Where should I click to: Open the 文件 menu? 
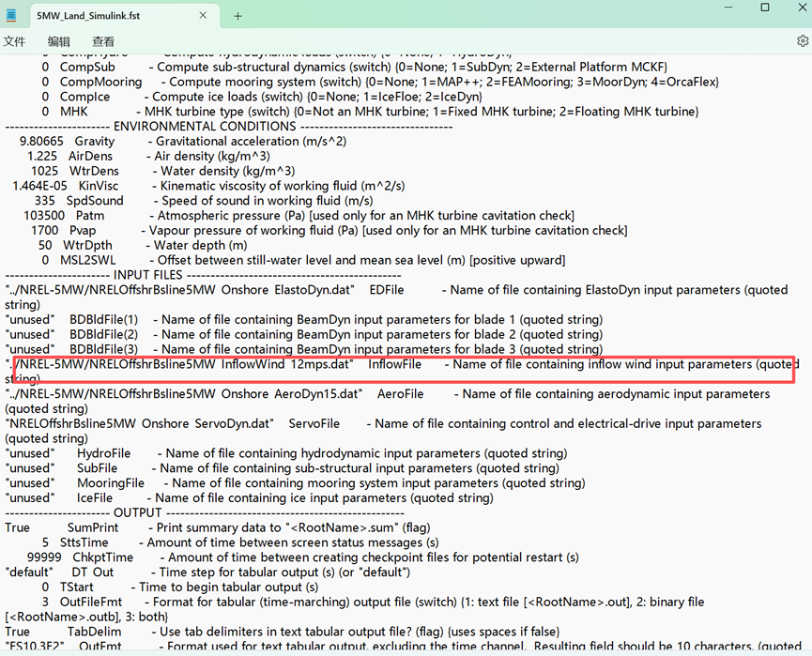15,41
